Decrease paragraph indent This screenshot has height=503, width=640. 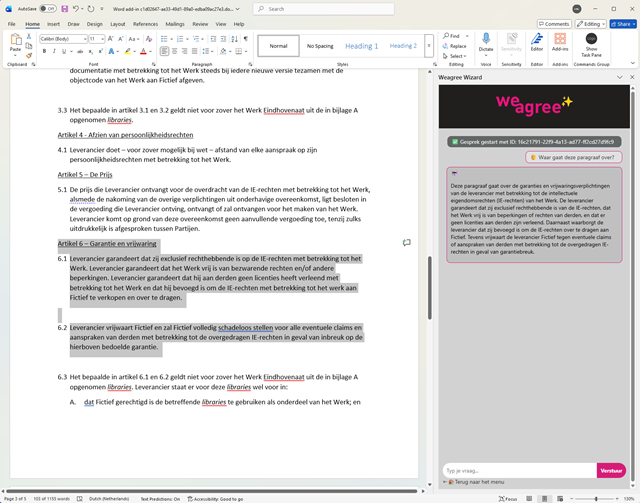click(x=213, y=39)
